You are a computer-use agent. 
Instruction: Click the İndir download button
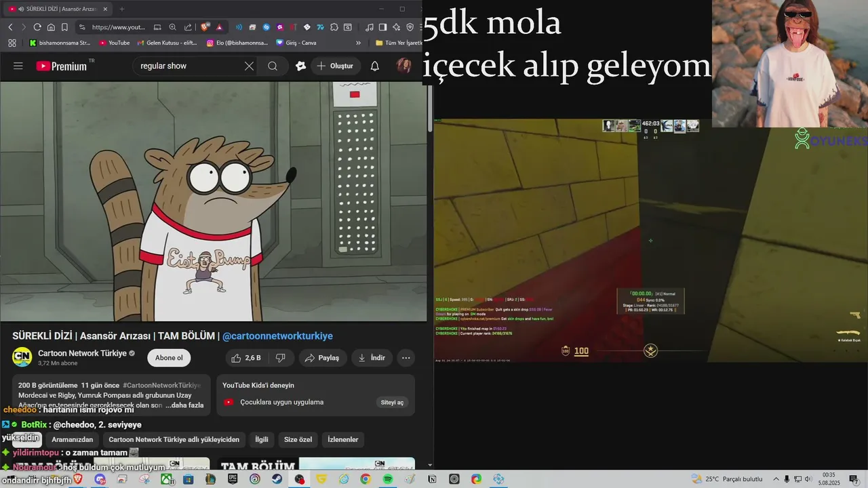click(371, 358)
